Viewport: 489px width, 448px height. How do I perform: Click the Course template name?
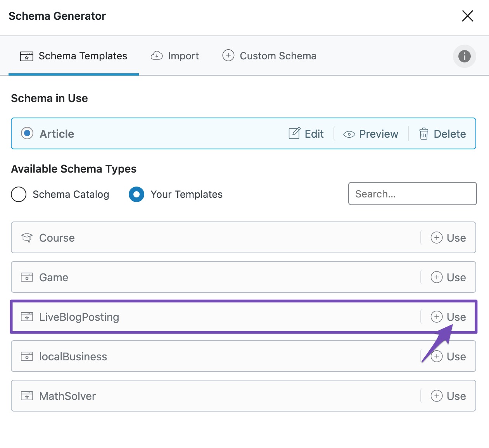57,238
